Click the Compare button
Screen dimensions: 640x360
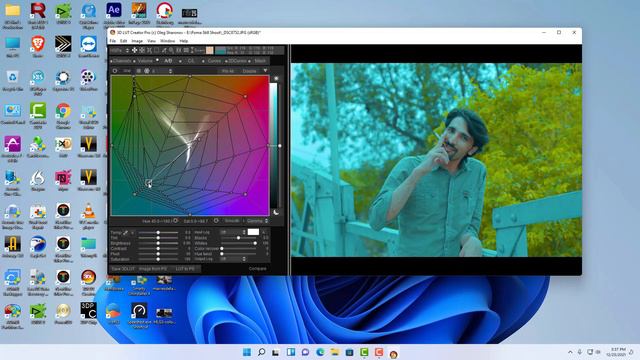pos(258,269)
